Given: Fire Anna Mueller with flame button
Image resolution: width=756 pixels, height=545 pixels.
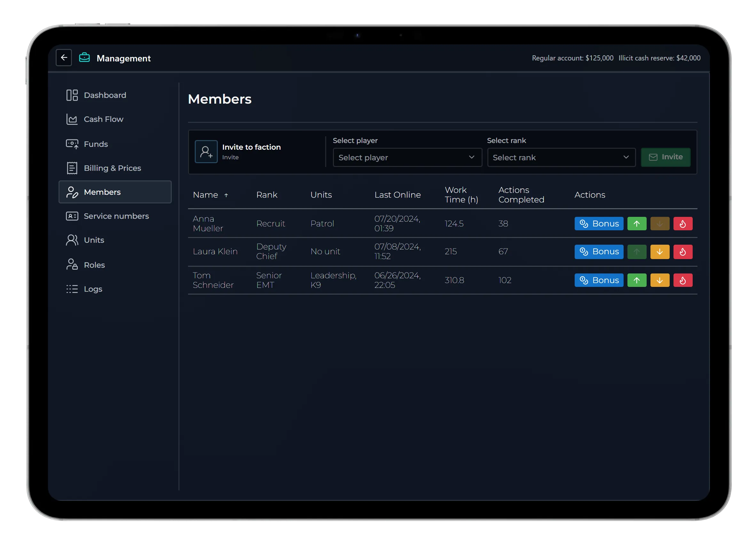Looking at the screenshot, I should [x=683, y=224].
